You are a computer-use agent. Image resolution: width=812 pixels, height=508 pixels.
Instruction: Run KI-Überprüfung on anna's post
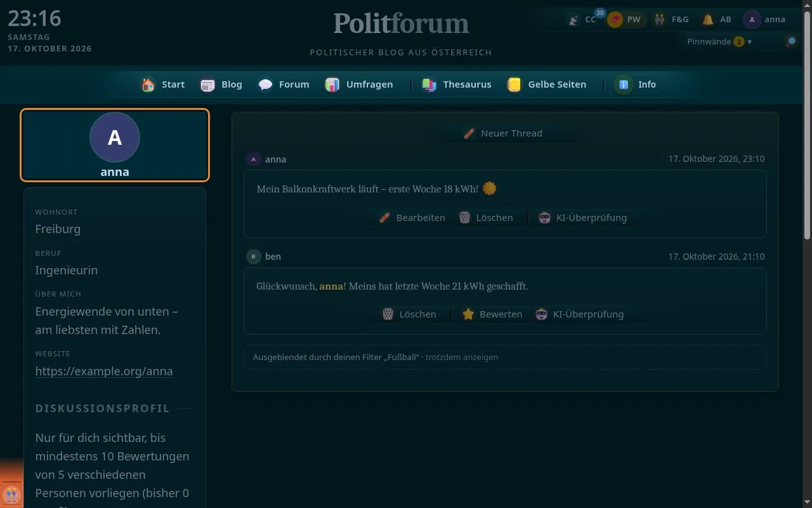click(582, 218)
